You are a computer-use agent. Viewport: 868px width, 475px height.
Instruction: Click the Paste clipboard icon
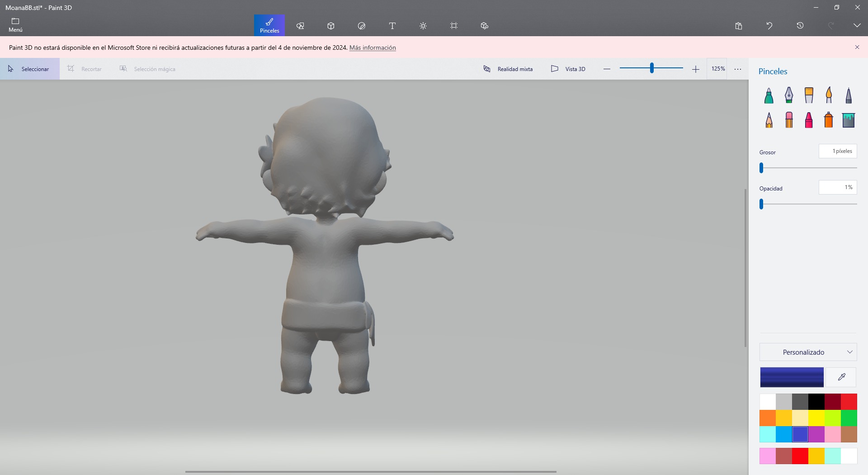pyautogui.click(x=739, y=26)
